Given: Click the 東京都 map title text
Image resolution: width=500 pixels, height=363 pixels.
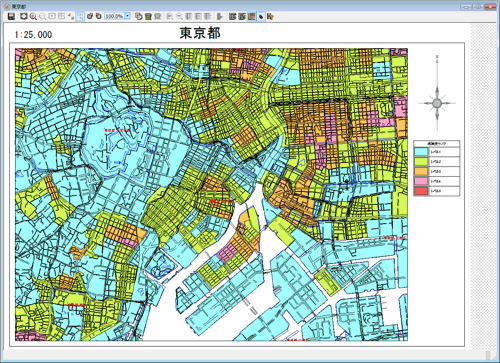Looking at the screenshot, I should pos(200,33).
